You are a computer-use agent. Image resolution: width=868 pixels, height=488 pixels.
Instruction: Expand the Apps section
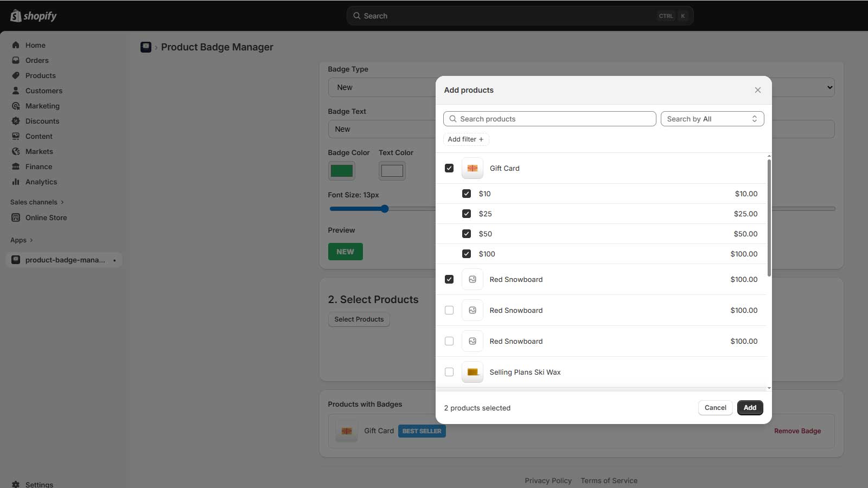pyautogui.click(x=22, y=240)
